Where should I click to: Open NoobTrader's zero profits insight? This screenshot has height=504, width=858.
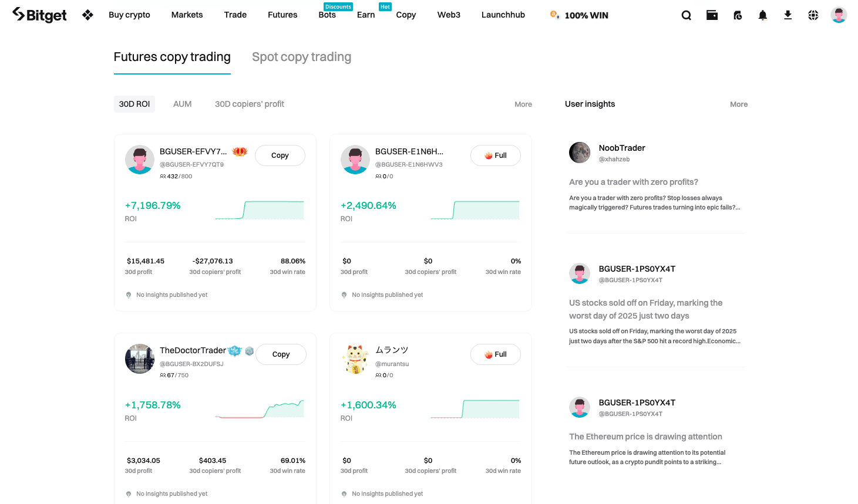point(634,182)
